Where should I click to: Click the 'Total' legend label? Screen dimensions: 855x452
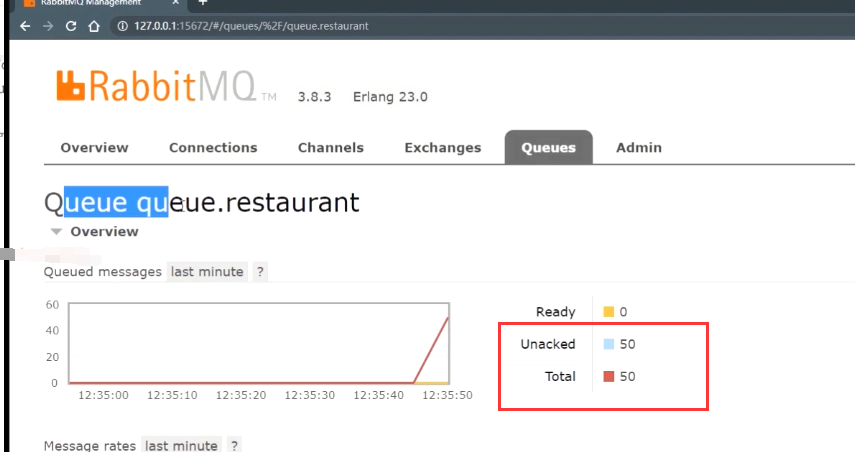click(560, 376)
